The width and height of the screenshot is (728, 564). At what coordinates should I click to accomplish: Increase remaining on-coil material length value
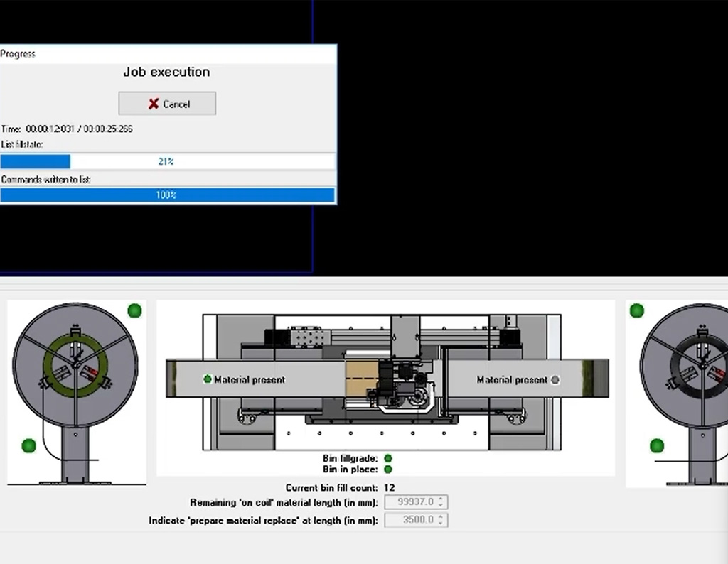pyautogui.click(x=441, y=499)
